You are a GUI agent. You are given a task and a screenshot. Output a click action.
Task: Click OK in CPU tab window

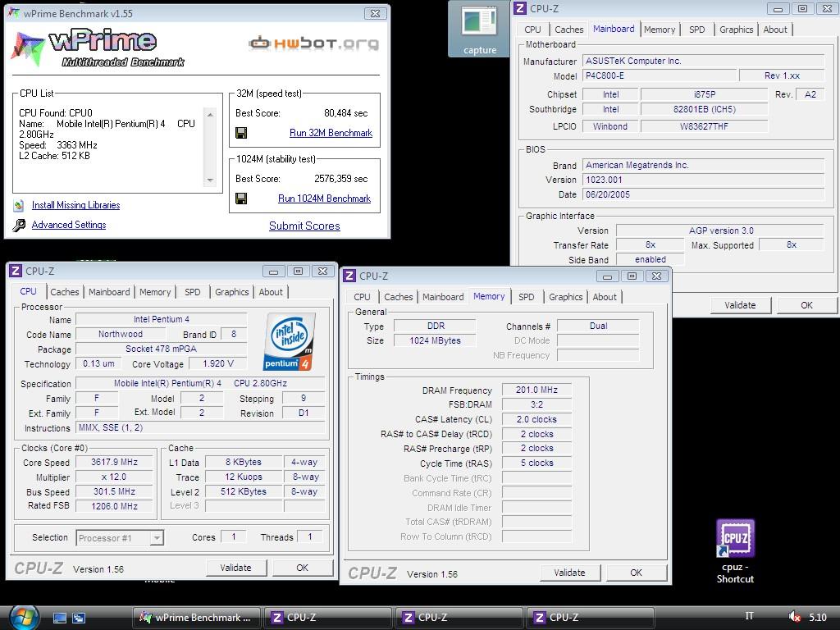pyautogui.click(x=302, y=568)
